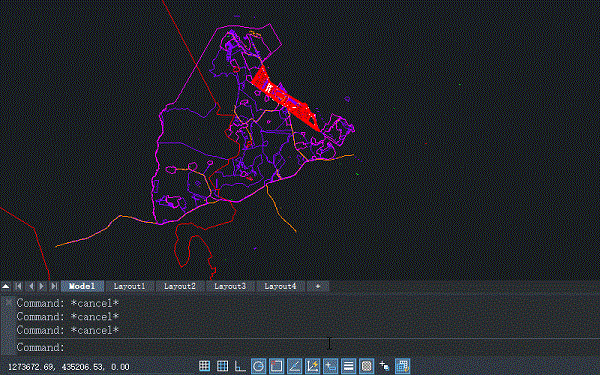Click the Model/Paper space icon
Screen dimensions: 600x375
point(402,366)
